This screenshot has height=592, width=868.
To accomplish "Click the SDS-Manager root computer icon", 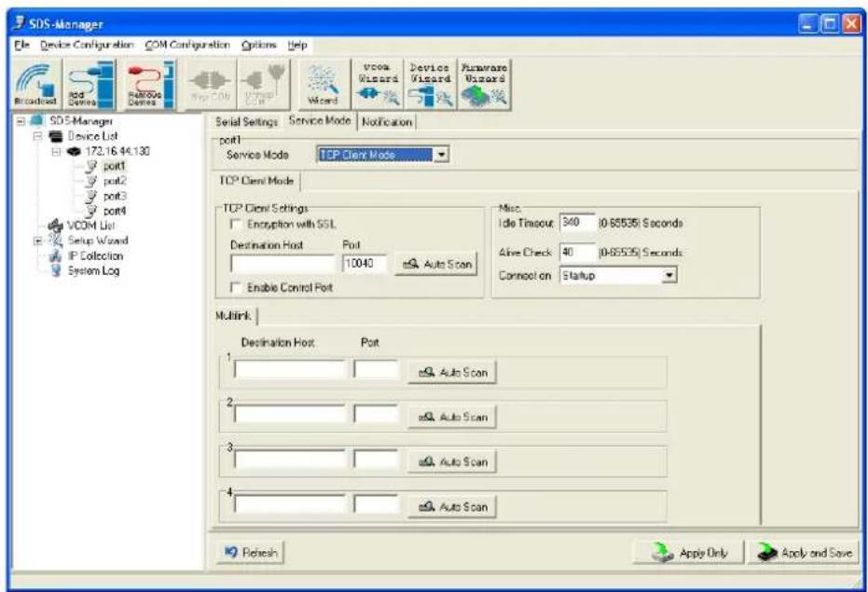I will tap(37, 120).
